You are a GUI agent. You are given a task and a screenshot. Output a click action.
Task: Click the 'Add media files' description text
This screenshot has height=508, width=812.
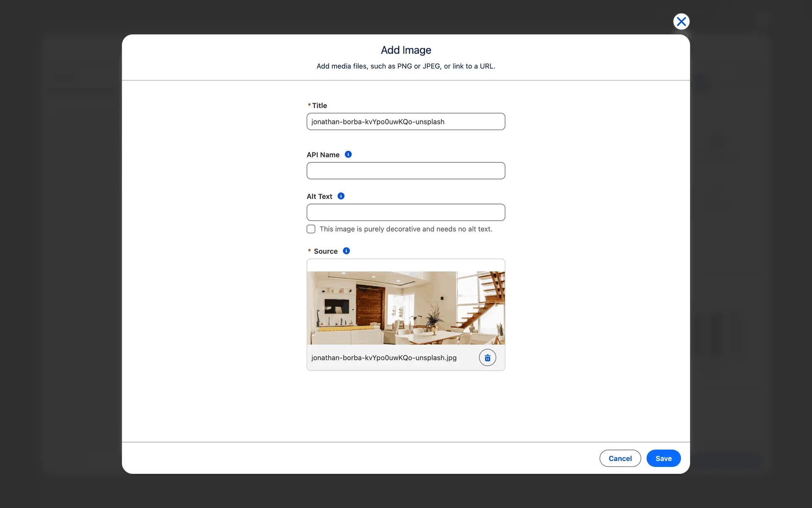tap(406, 66)
